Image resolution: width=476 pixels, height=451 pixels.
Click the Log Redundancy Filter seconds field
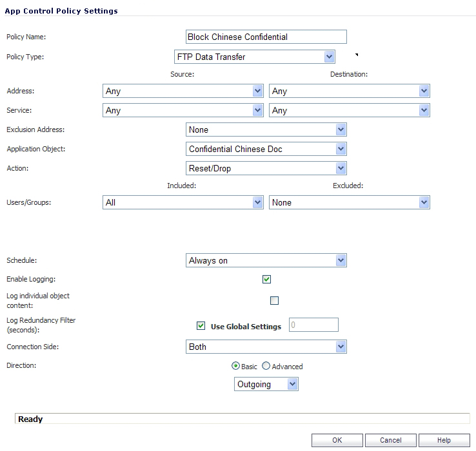click(313, 325)
